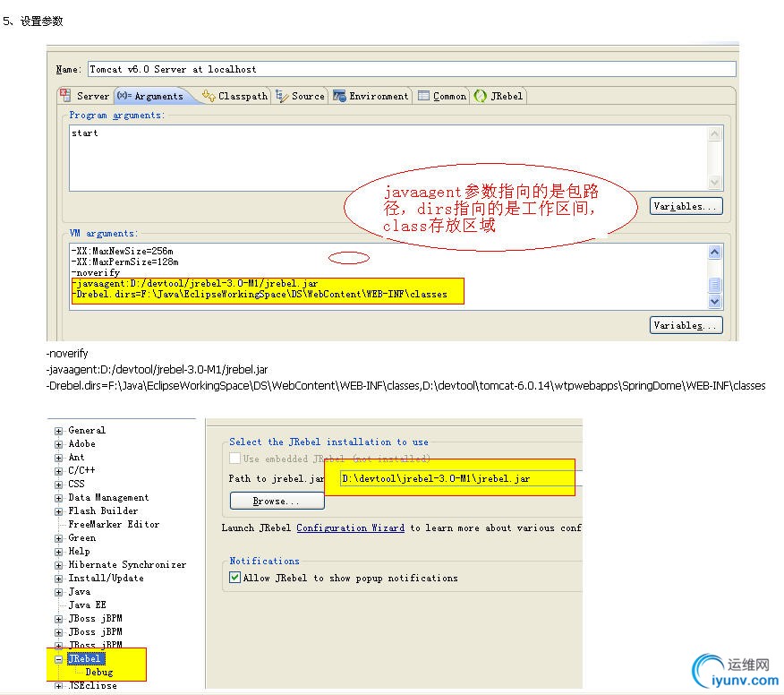Click the Program arguments scrollbar down arrow

coord(714,182)
